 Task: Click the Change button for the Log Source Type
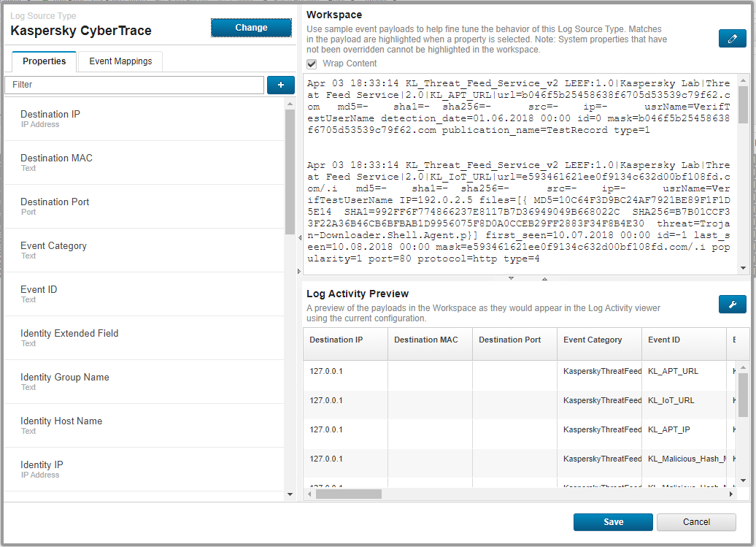point(251,27)
